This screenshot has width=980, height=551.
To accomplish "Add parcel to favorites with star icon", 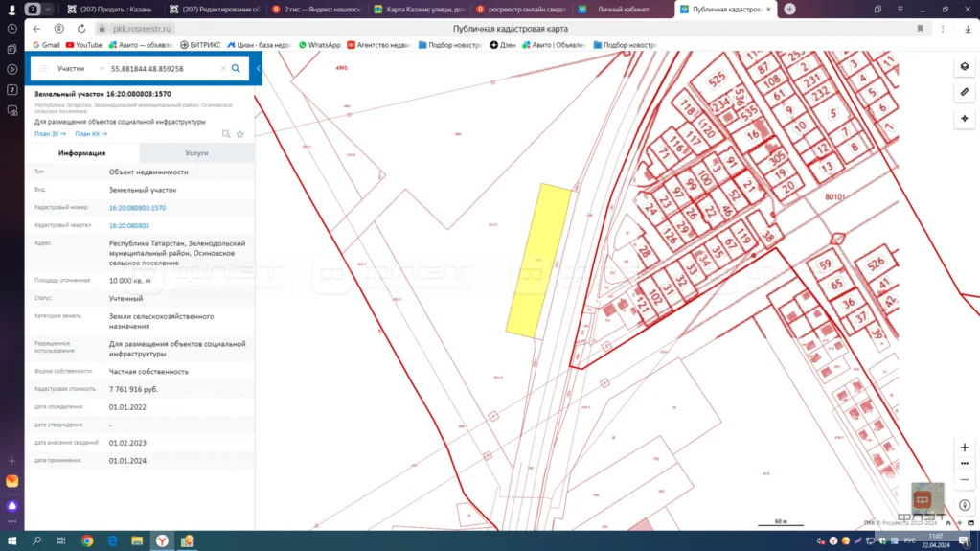I will pos(240,134).
